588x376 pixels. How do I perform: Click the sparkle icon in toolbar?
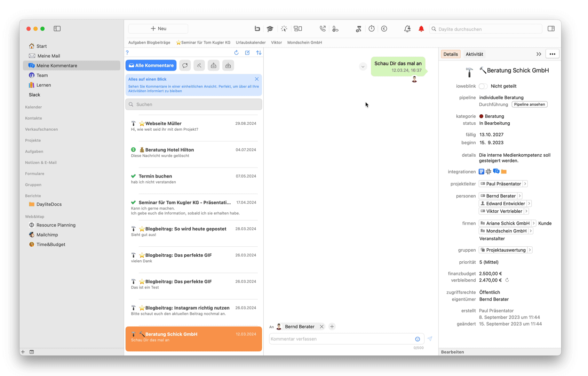click(284, 29)
